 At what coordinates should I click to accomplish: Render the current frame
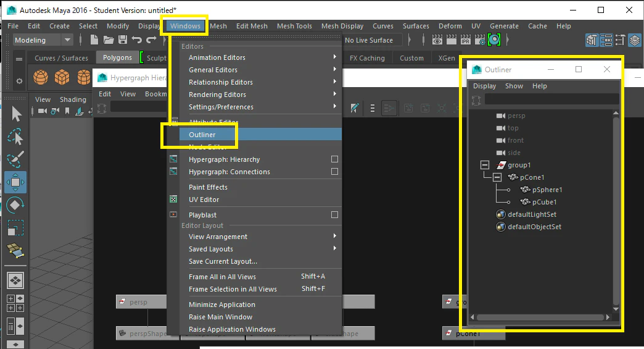pos(452,40)
